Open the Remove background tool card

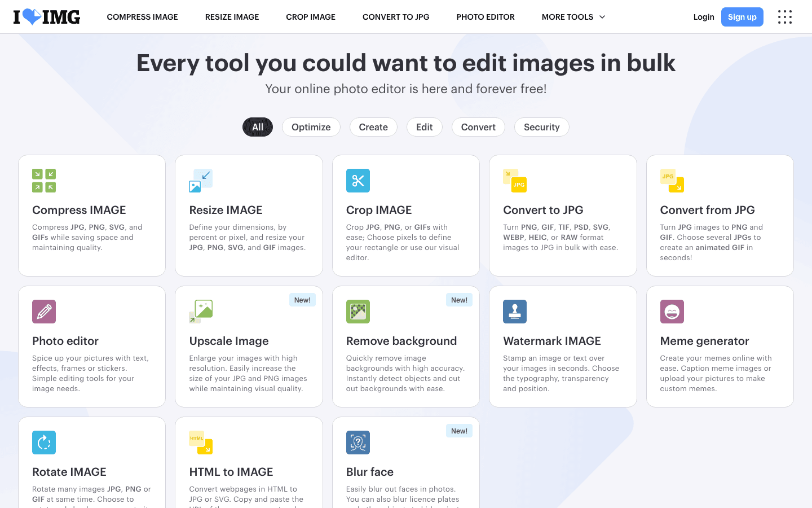[x=405, y=346]
